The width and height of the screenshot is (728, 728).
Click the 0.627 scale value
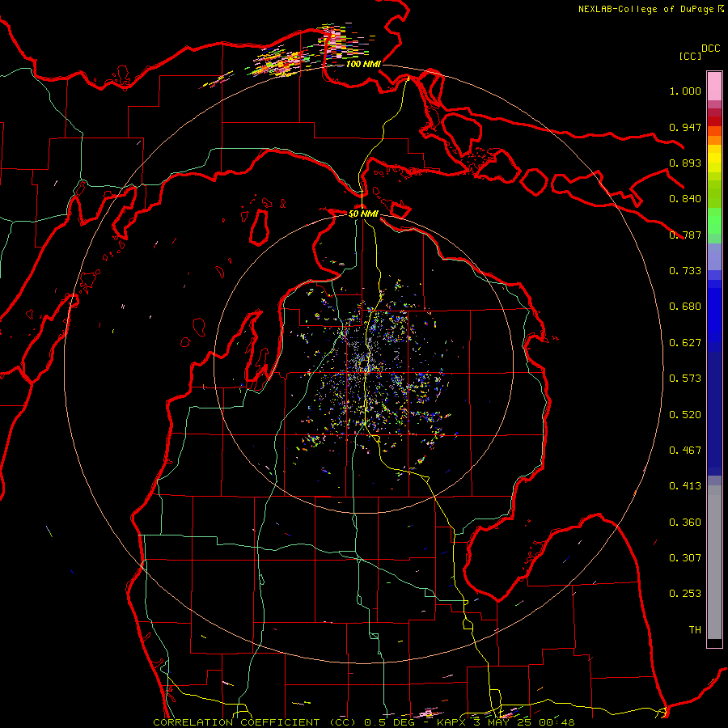(x=685, y=343)
